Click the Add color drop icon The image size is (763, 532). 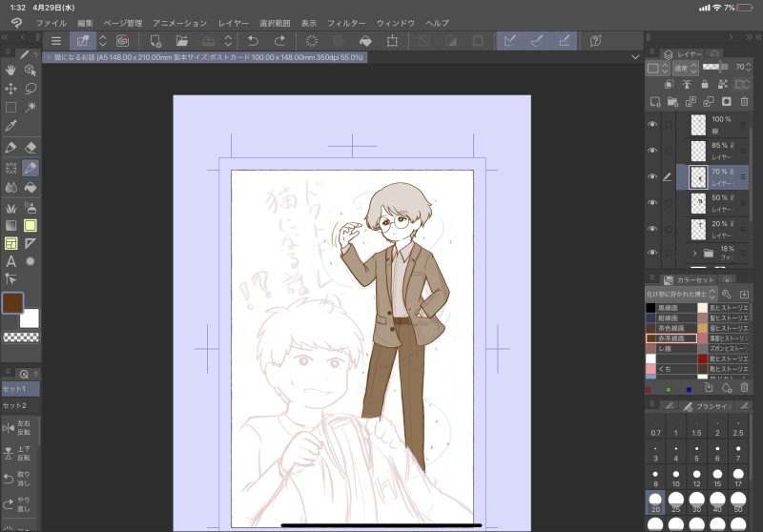pyautogui.click(x=727, y=388)
